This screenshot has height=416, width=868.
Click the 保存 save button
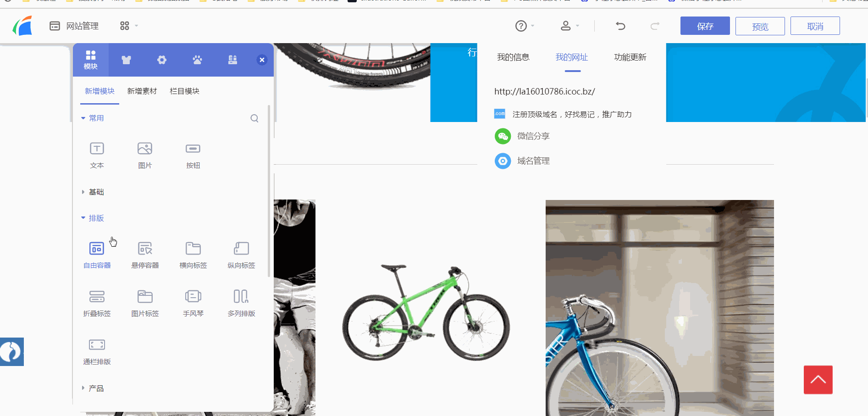(x=705, y=26)
